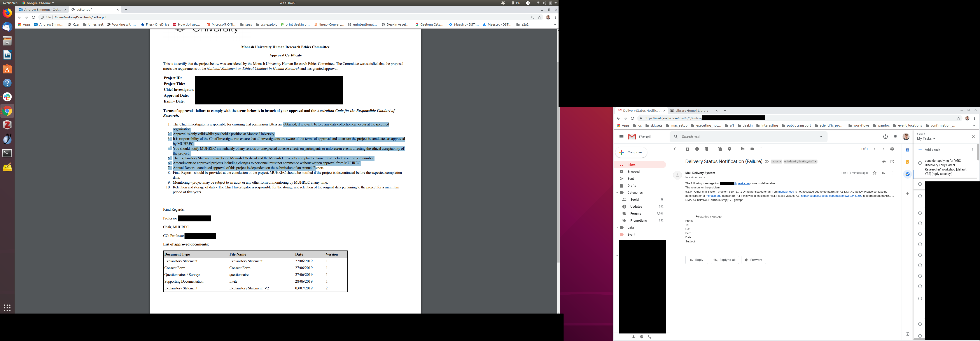
Task: Open Google Keep from side panel
Action: (x=907, y=162)
